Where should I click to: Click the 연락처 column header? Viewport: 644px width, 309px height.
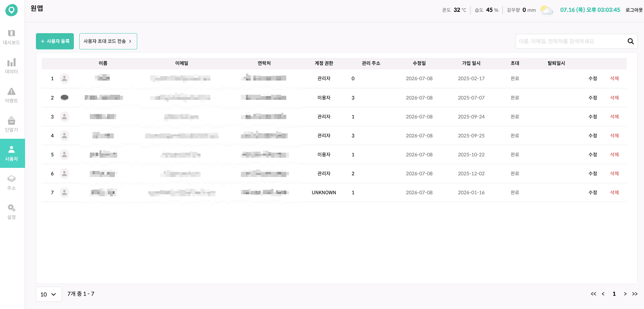point(264,63)
